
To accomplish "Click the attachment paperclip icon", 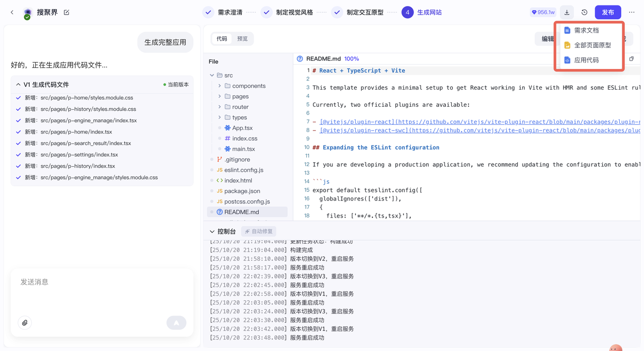I will pos(25,323).
